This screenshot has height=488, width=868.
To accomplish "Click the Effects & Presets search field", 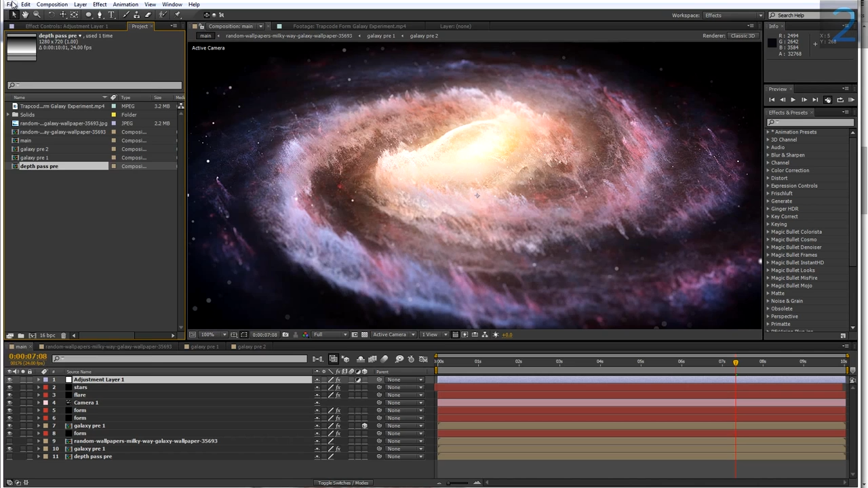I will 810,123.
